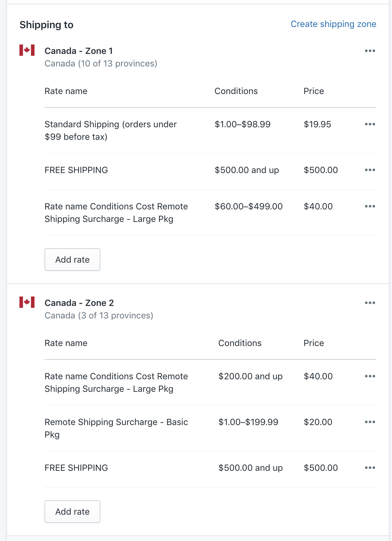Add a rate to Canada - Zone 2
This screenshot has width=392, height=541.
coord(72,512)
